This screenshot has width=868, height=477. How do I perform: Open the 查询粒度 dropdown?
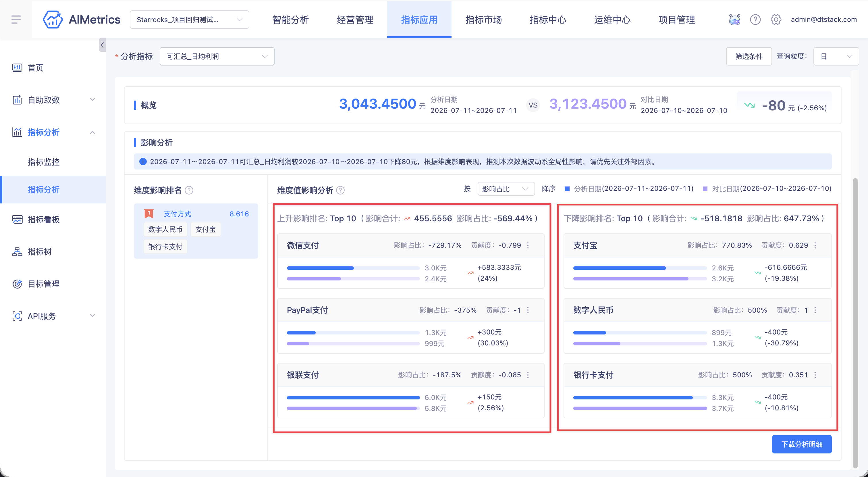tap(836, 56)
